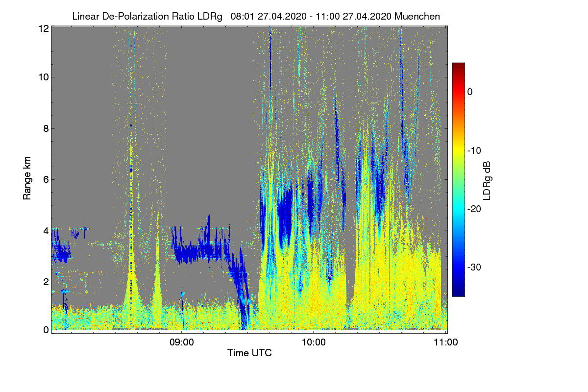Click the '6' range axis label

coord(46,179)
